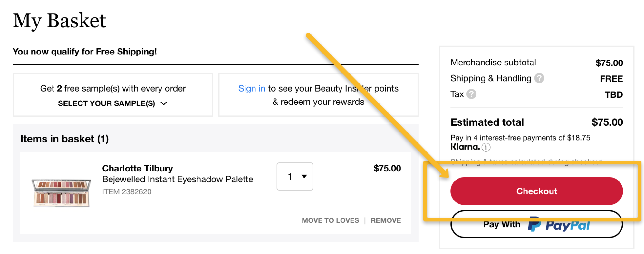Open the Charlotte Tilbury brand link
Image resolution: width=644 pixels, height=254 pixels.
coord(137,168)
